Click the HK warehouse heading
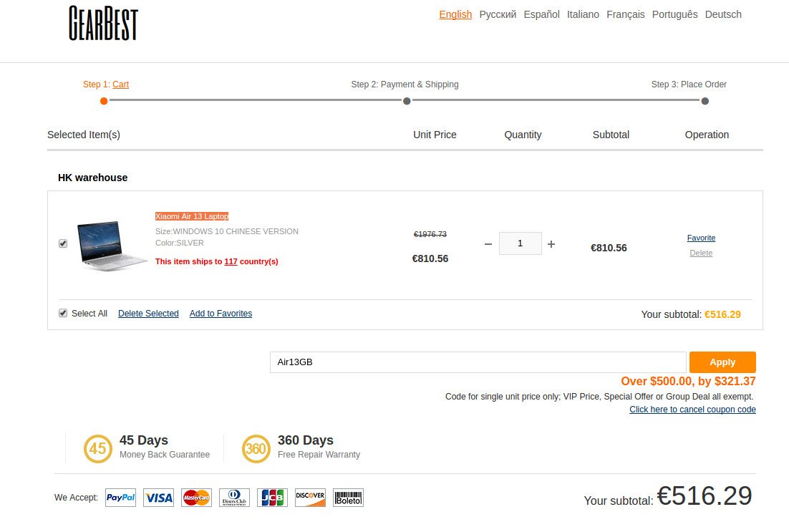Image resolution: width=789 pixels, height=532 pixels. tap(92, 178)
